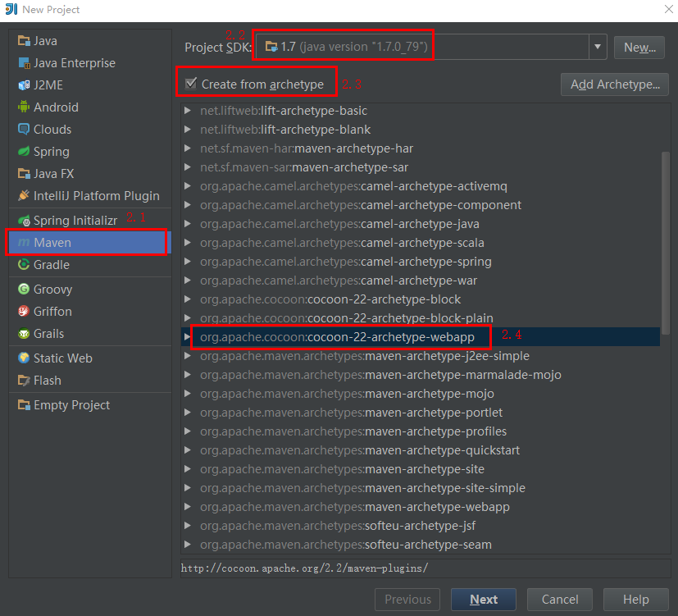Select softeu-archetype-jsf row
Image resolution: width=678 pixels, height=616 pixels.
pos(421,526)
